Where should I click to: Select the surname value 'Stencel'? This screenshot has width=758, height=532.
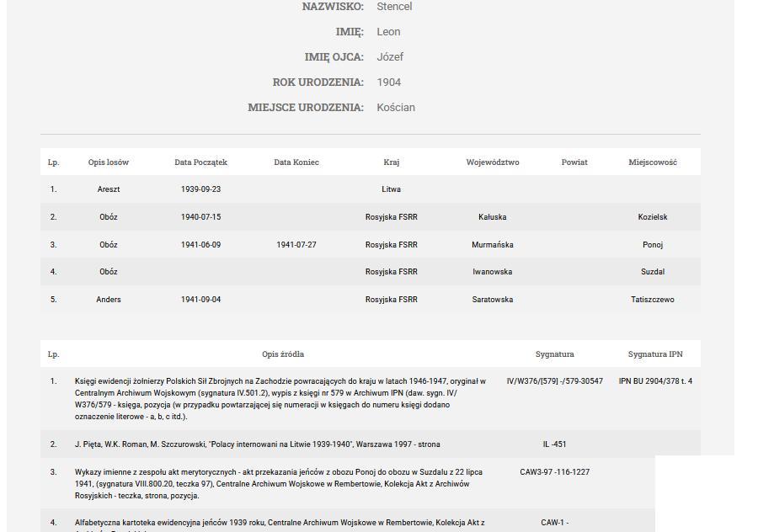point(394,7)
